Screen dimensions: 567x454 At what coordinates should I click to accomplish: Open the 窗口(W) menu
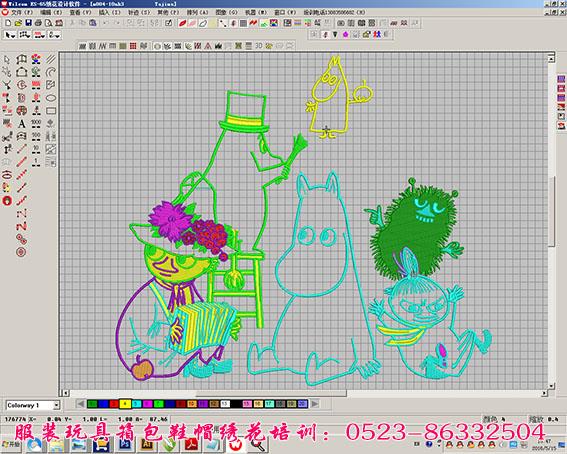285,12
